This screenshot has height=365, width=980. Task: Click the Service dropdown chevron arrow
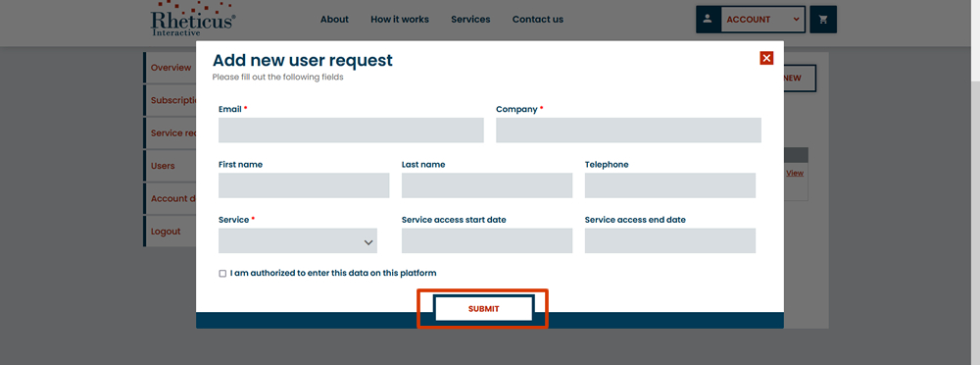[368, 242]
